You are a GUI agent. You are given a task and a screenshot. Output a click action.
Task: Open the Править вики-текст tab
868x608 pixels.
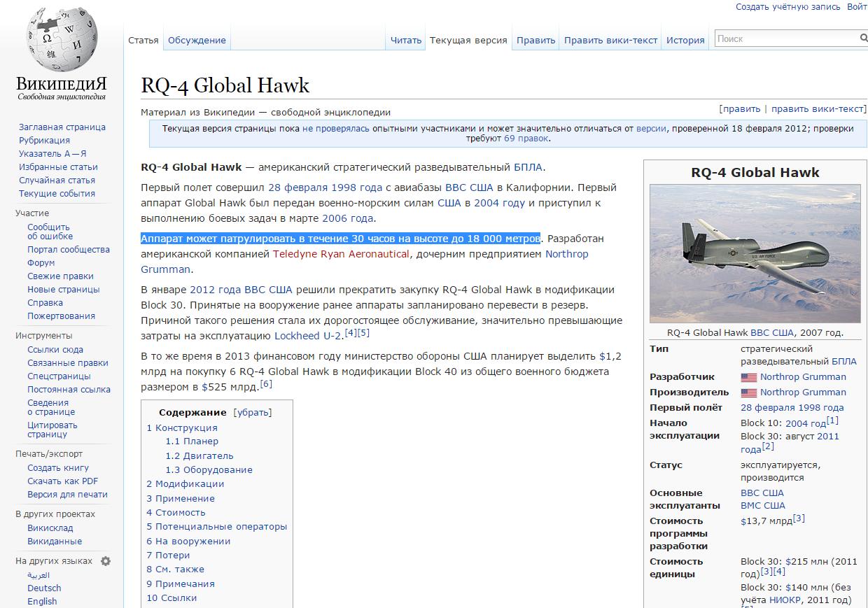611,41
